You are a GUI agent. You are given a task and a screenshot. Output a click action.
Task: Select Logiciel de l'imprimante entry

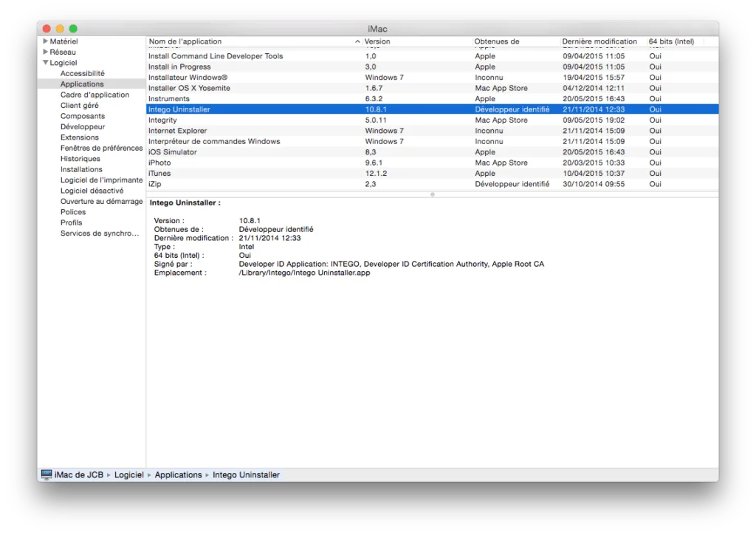coord(101,180)
